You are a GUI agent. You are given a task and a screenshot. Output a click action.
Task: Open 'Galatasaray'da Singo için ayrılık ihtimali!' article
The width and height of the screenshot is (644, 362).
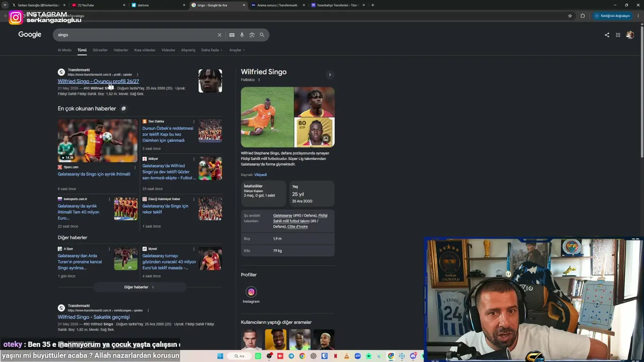[x=94, y=174]
